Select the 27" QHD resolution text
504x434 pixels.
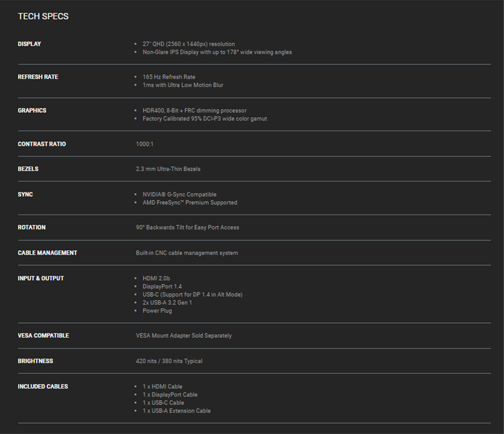click(189, 44)
